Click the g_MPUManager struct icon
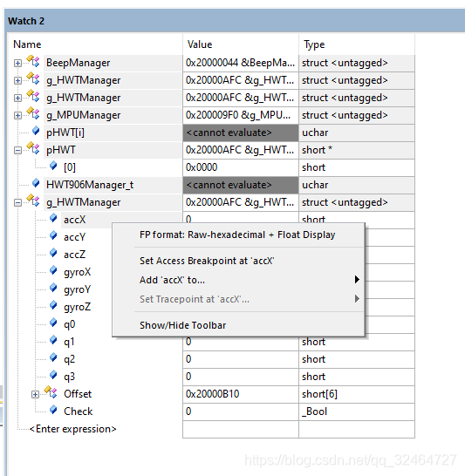The height and width of the screenshot is (476, 465). [33, 113]
